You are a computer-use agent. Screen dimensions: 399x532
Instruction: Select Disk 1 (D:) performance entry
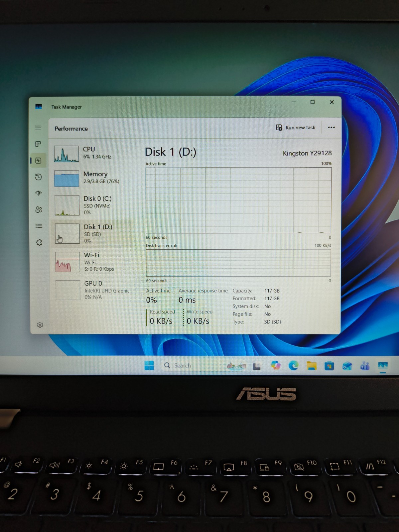93,233
